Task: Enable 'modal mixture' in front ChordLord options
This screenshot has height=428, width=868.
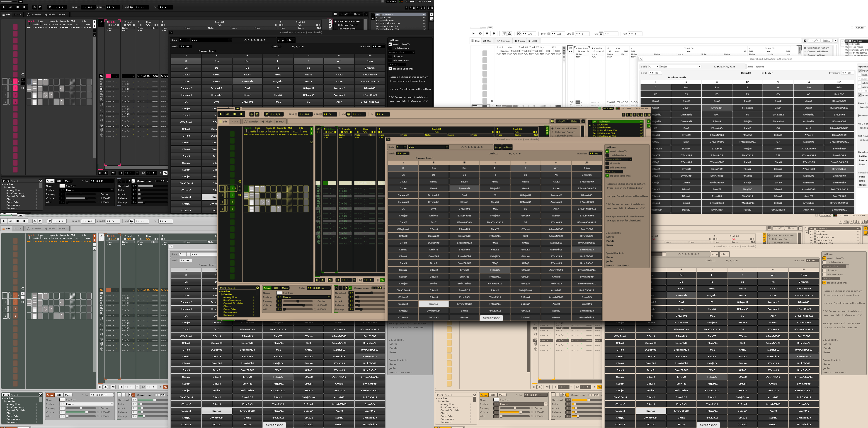Action: click(608, 155)
